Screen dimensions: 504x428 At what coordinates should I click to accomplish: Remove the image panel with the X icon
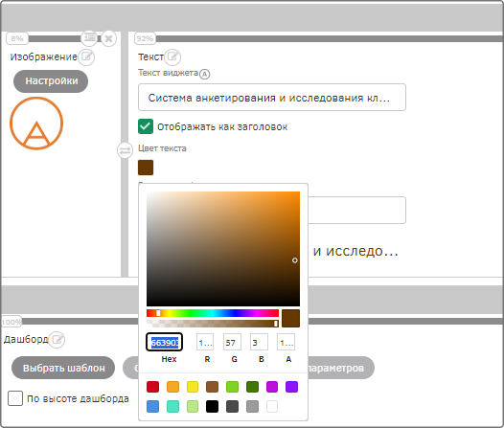click(x=108, y=39)
